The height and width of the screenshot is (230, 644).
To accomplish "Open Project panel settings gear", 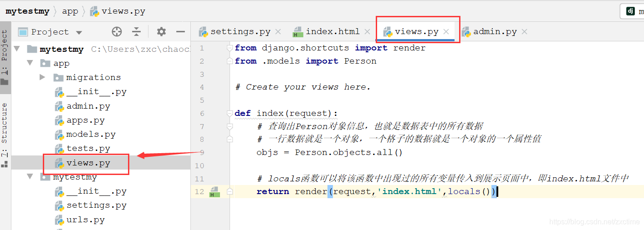I will pyautogui.click(x=161, y=32).
